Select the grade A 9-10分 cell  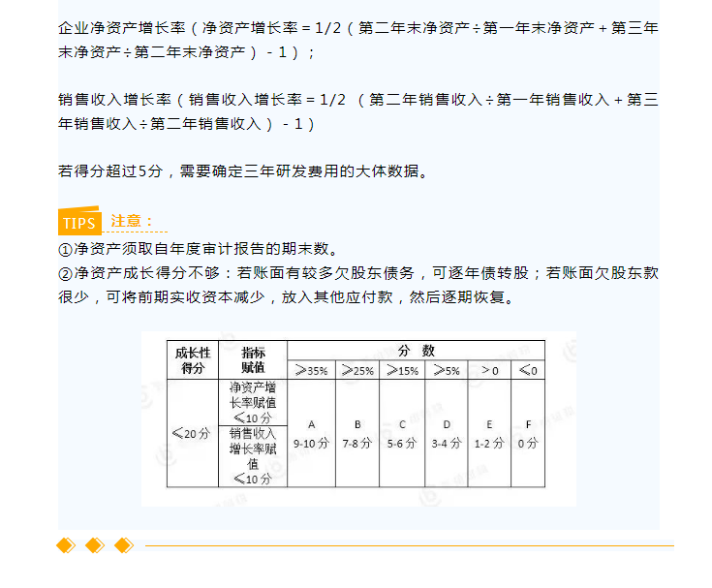click(x=311, y=433)
